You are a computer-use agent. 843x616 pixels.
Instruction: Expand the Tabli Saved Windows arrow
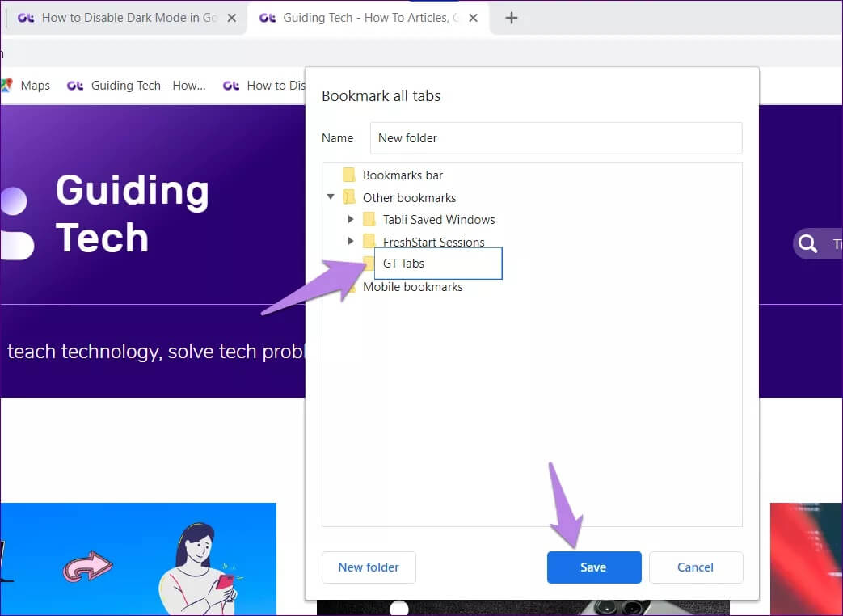(351, 219)
